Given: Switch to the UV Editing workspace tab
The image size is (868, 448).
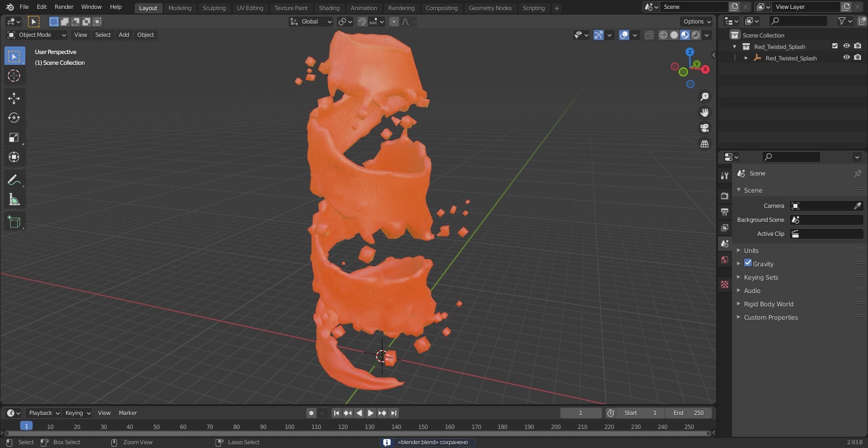Looking at the screenshot, I should pyautogui.click(x=250, y=8).
